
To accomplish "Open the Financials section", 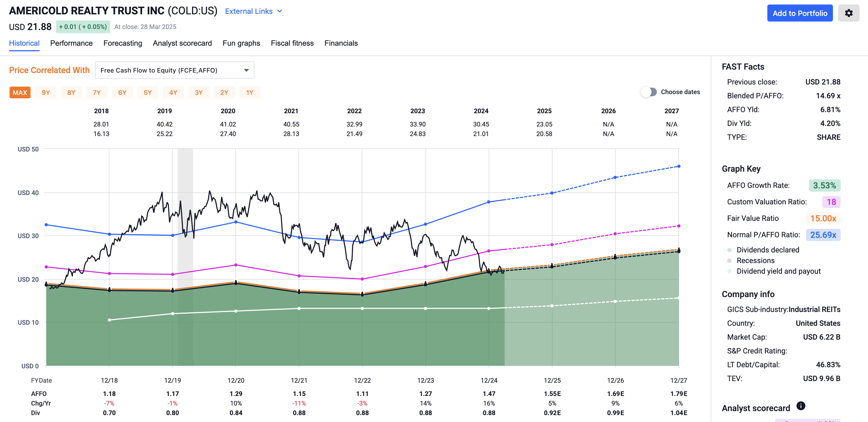I will 341,43.
